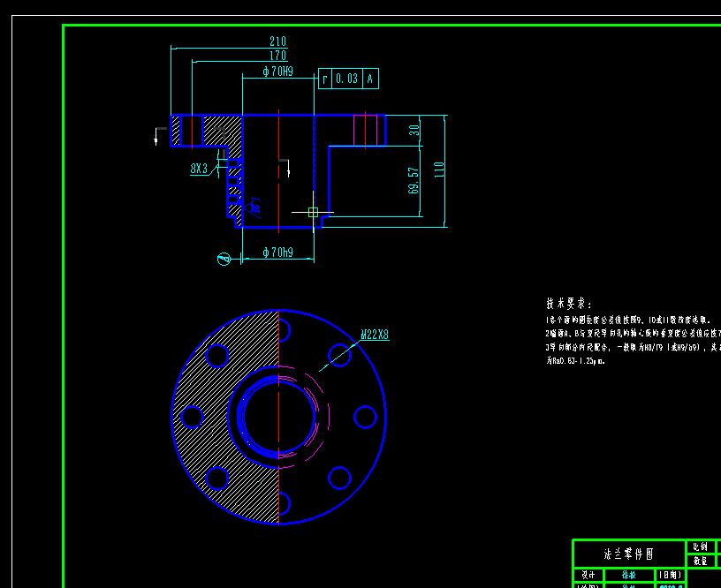Viewport: 721px width, 588px height.
Task: Click the 数量 title block cell
Action: click(x=700, y=561)
